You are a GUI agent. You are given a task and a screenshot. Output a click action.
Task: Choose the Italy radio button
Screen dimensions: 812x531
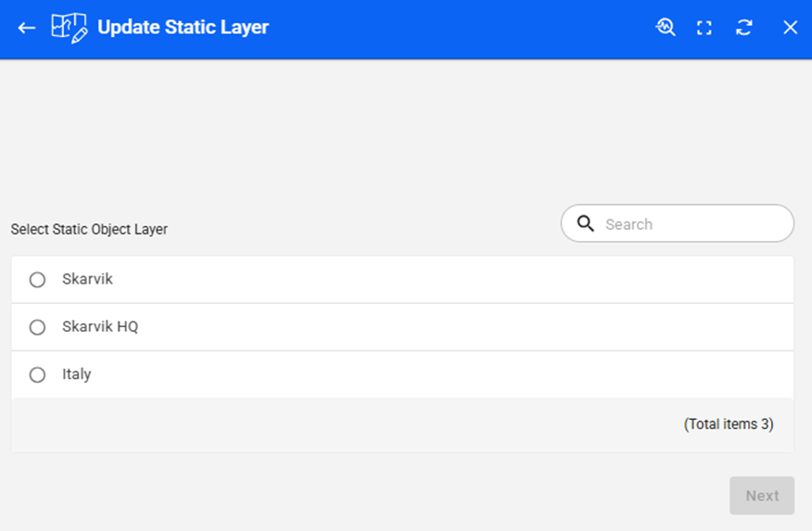(37, 375)
